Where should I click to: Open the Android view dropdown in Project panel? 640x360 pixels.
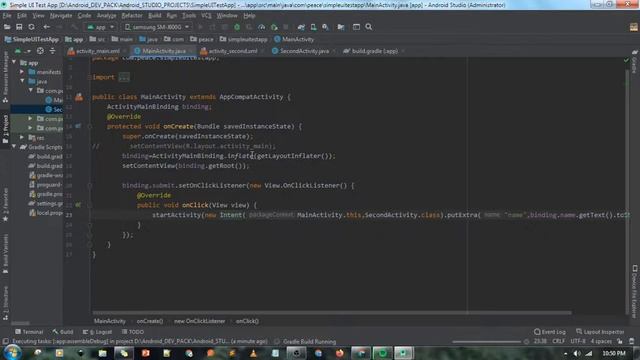tap(22, 51)
